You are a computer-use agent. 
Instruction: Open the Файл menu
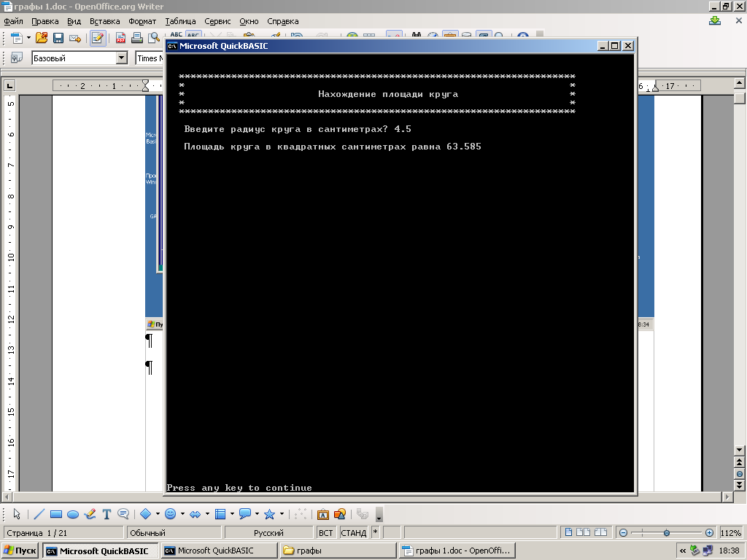click(13, 21)
